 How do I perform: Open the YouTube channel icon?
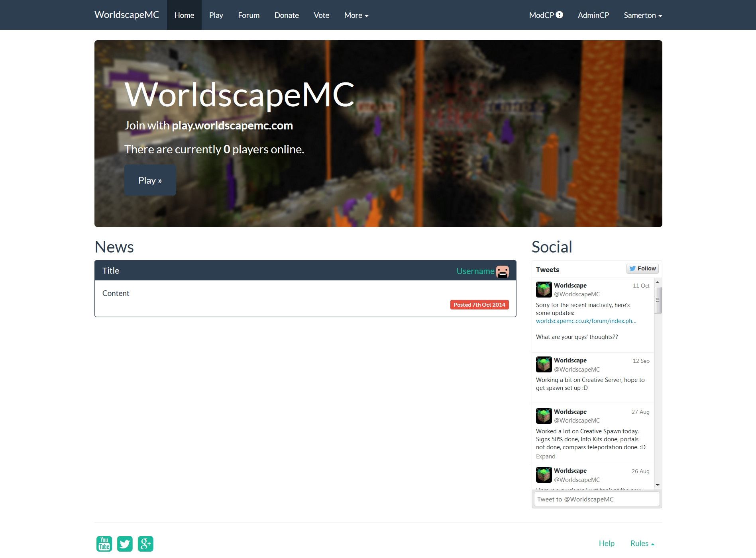[104, 543]
